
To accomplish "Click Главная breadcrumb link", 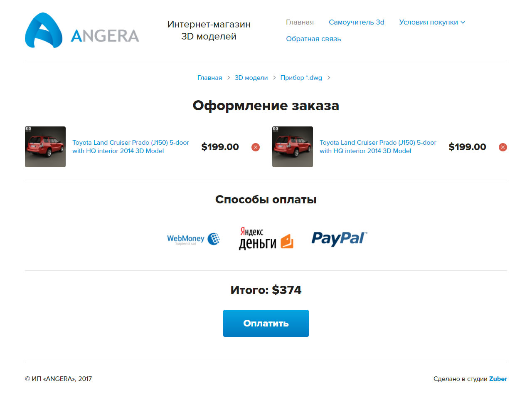I will coord(209,78).
